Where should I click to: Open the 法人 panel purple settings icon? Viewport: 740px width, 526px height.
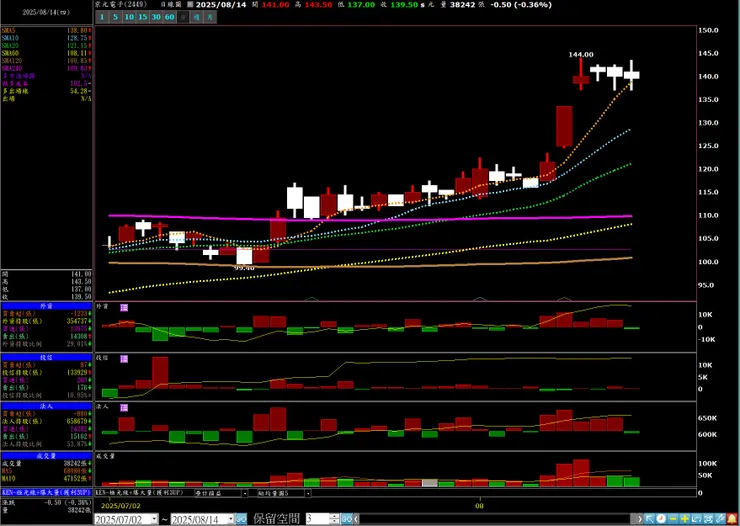tap(124, 408)
